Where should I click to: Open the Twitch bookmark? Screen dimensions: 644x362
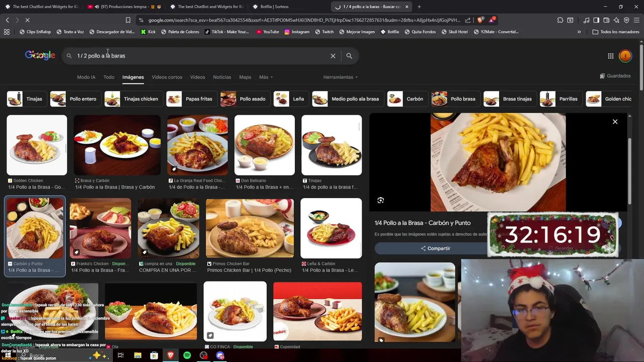tap(324, 32)
